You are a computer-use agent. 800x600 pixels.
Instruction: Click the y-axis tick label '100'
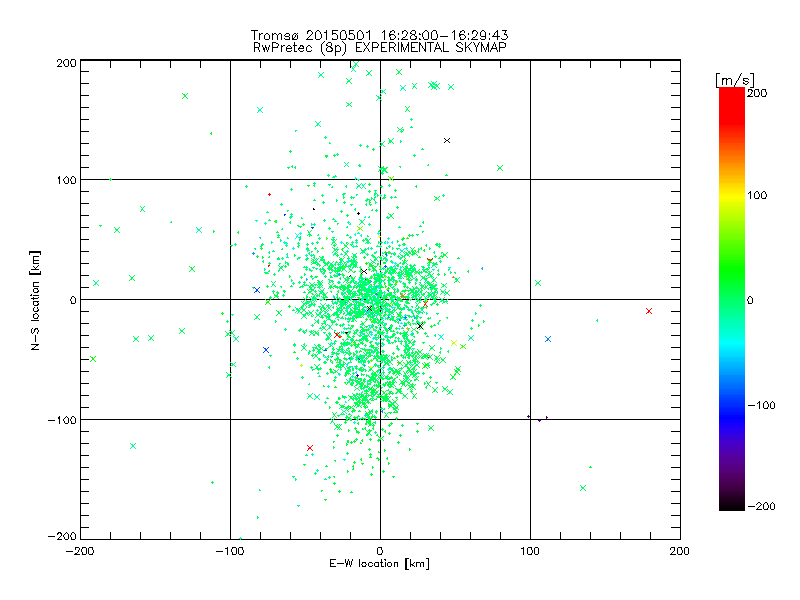click(66, 180)
